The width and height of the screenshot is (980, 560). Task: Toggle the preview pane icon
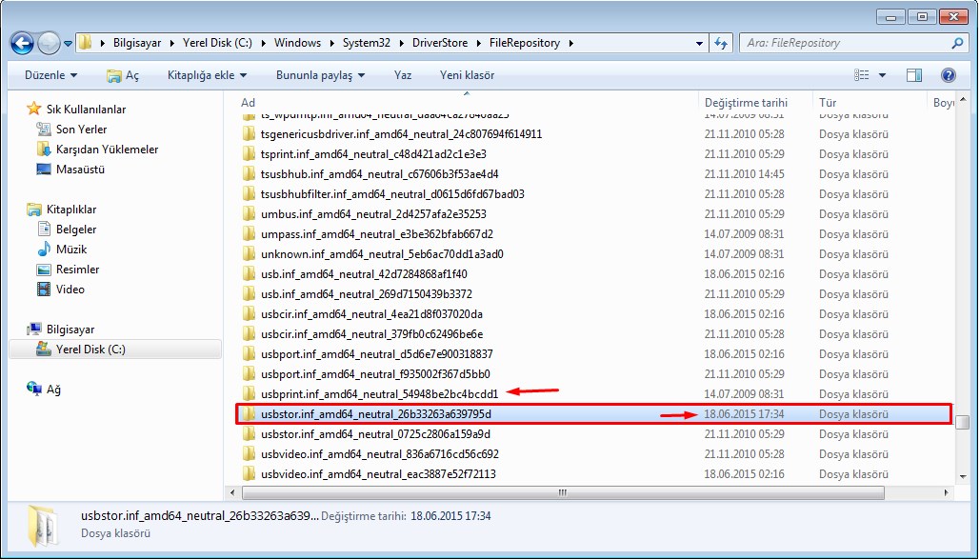click(913, 75)
